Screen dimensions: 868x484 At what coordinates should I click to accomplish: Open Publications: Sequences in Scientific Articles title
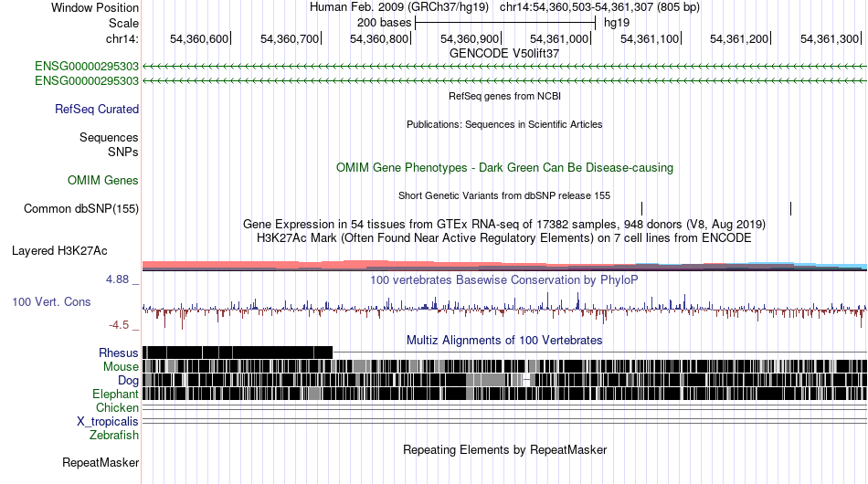[x=504, y=124]
